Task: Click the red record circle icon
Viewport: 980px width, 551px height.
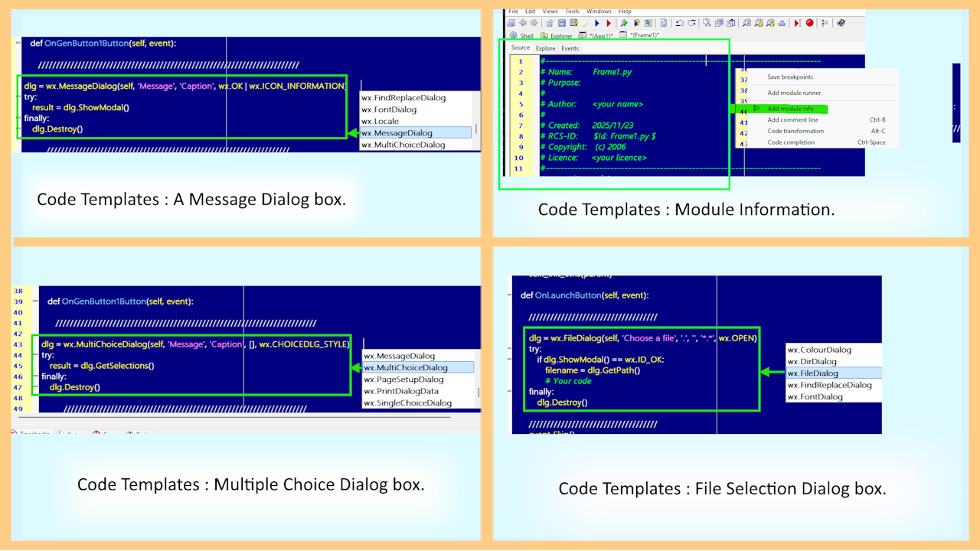Action: pyautogui.click(x=810, y=23)
